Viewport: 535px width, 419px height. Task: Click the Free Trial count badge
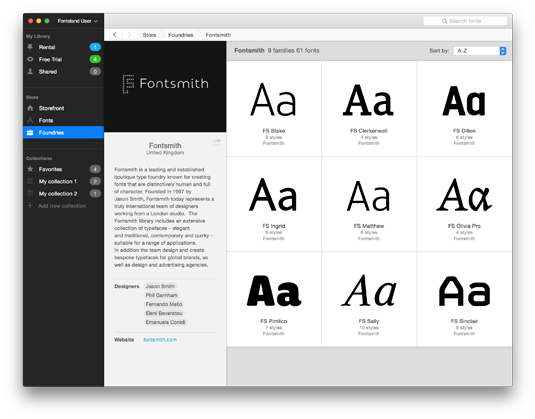pyautogui.click(x=95, y=59)
